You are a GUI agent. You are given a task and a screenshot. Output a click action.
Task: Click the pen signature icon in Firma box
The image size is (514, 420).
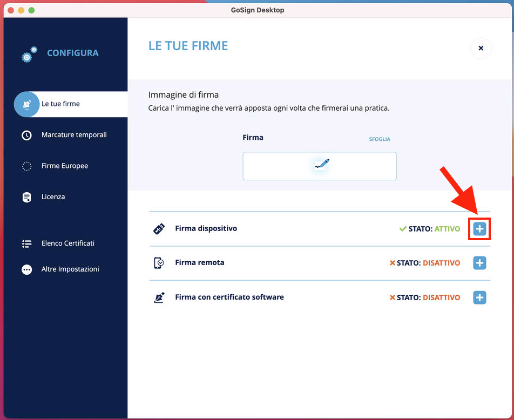pos(322,164)
